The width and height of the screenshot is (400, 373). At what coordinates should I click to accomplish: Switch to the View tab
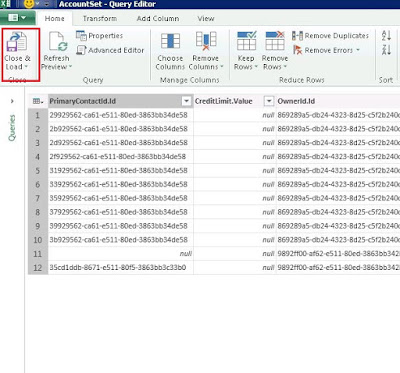click(x=206, y=19)
